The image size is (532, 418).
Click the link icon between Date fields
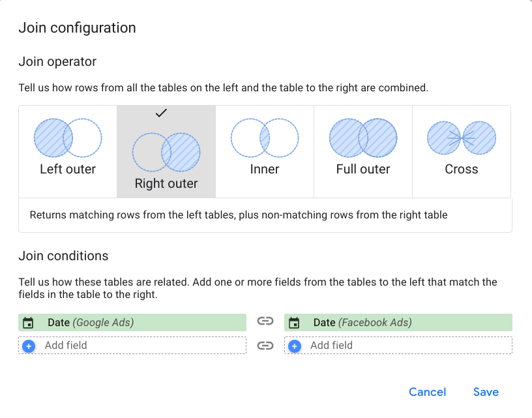(x=265, y=321)
